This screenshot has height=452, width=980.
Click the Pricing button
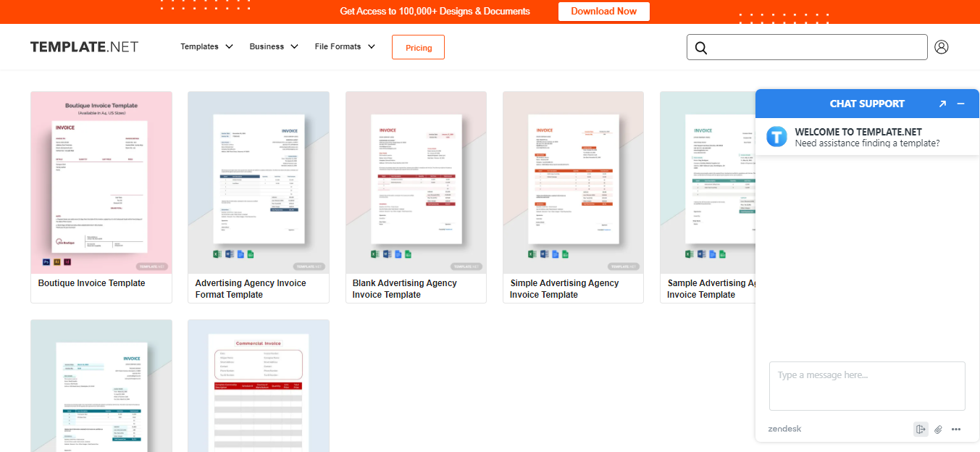click(418, 48)
